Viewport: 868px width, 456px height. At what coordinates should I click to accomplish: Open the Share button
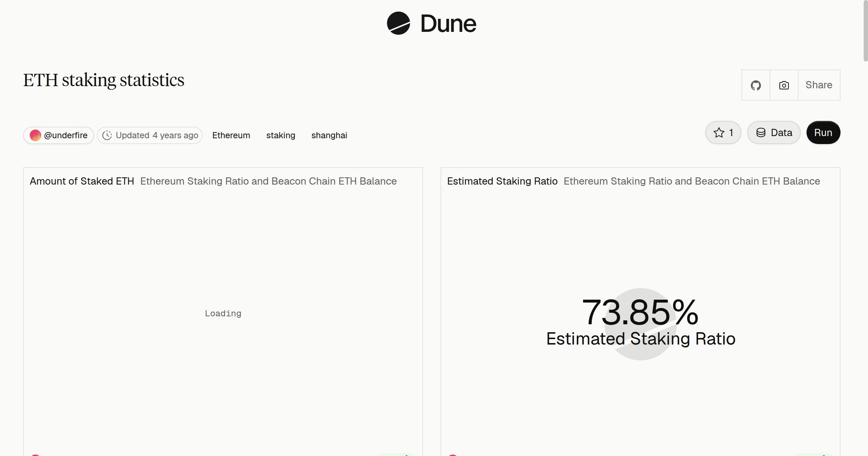pyautogui.click(x=819, y=85)
